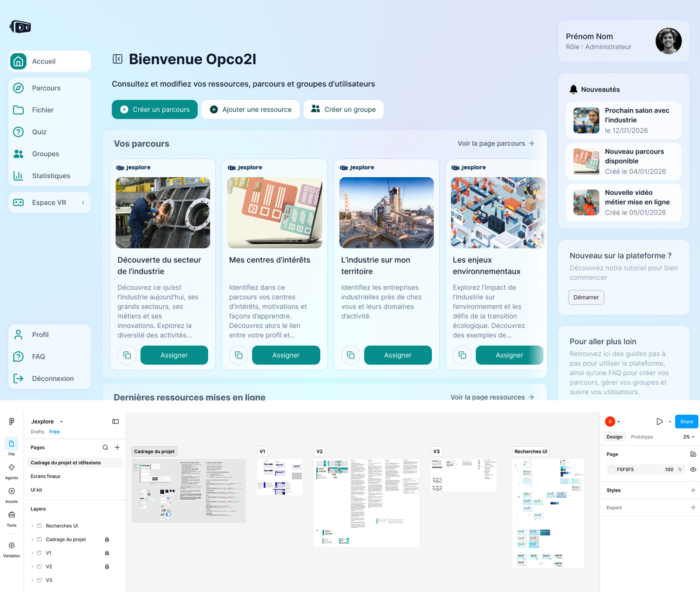Viewport: 700px width, 592px height.
Task: Duplicate Mes centres d'intérêts card
Action: [239, 355]
